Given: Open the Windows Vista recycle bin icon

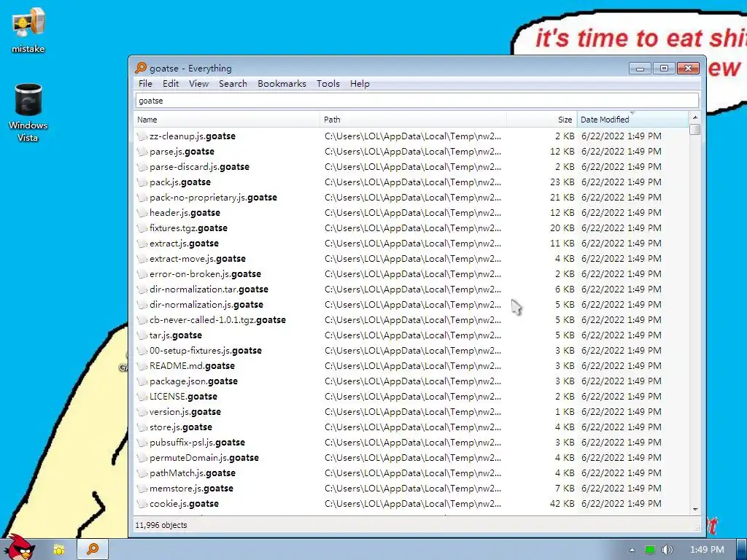Looking at the screenshot, I should point(28,112).
